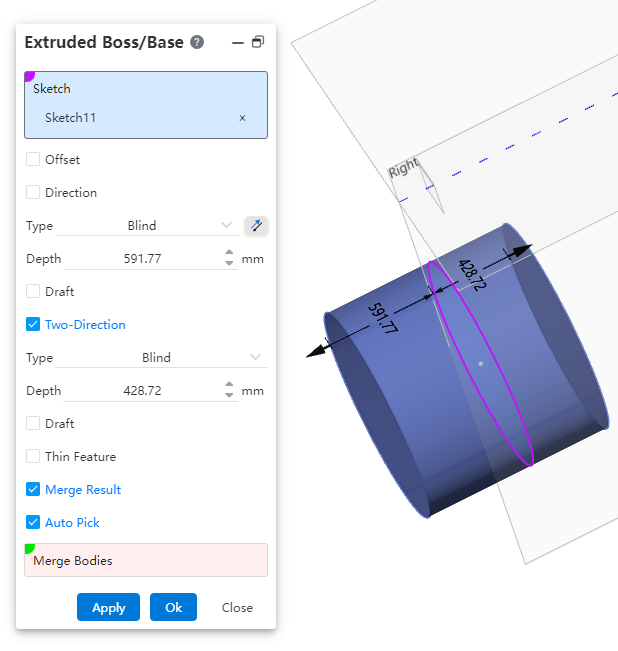Select the Sketch11 entry
This screenshot has width=618, height=651.
coord(71,118)
